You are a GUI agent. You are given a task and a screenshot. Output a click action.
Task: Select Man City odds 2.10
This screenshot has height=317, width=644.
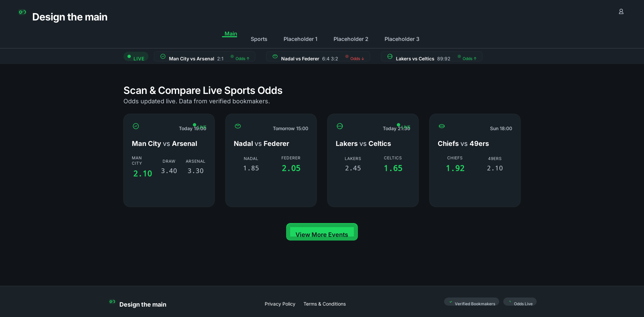pos(143,173)
